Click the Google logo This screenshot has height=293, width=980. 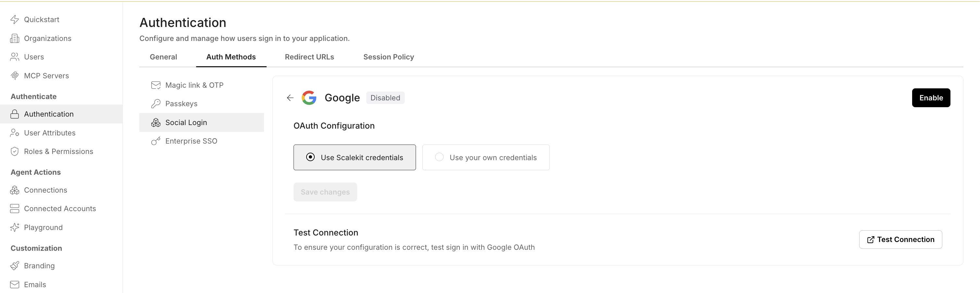pyautogui.click(x=310, y=97)
